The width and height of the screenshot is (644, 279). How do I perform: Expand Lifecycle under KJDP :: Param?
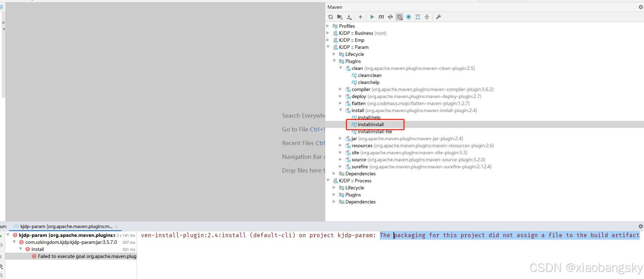point(334,54)
